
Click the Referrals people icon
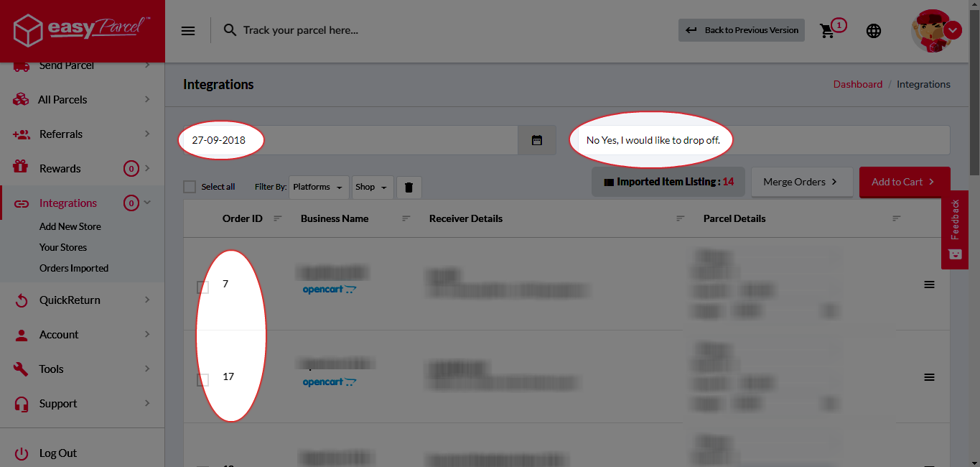pos(21,134)
